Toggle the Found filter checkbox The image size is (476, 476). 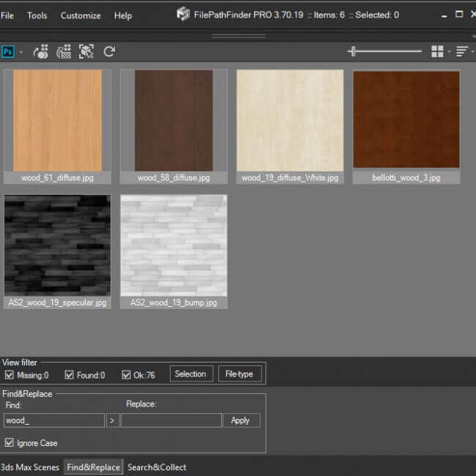[x=70, y=375]
